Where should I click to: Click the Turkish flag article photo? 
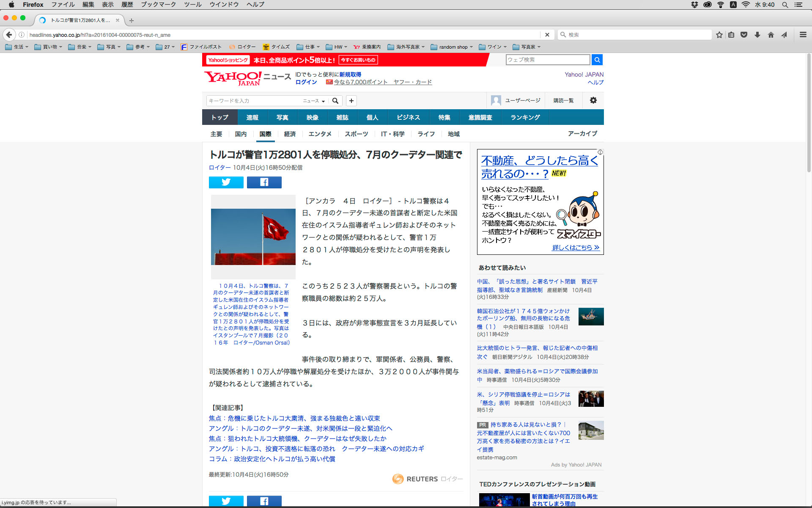(253, 236)
